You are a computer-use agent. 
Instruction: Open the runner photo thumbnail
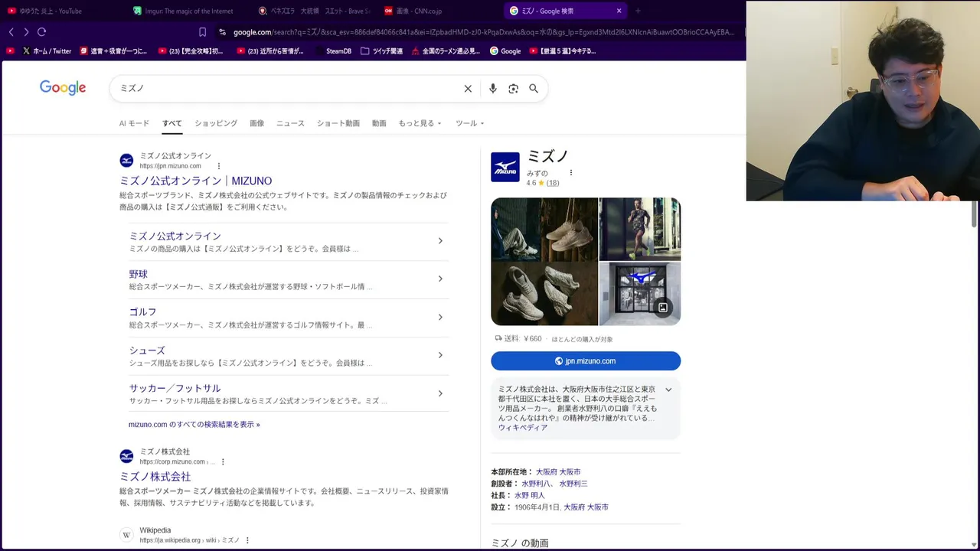pos(639,229)
